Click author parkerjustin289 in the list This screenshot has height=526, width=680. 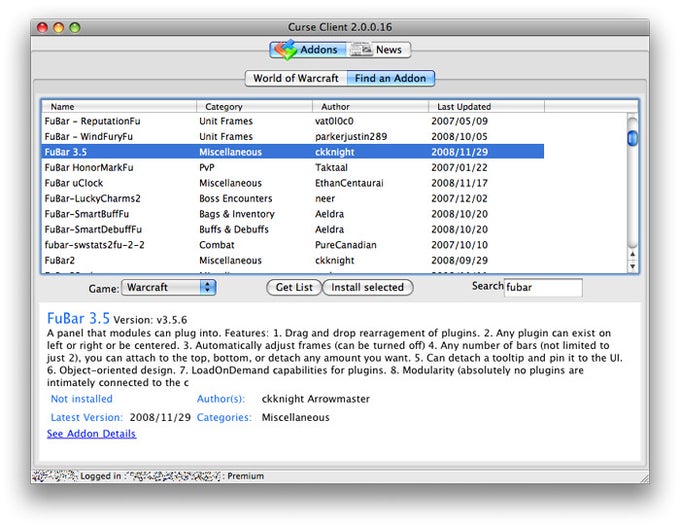(351, 137)
